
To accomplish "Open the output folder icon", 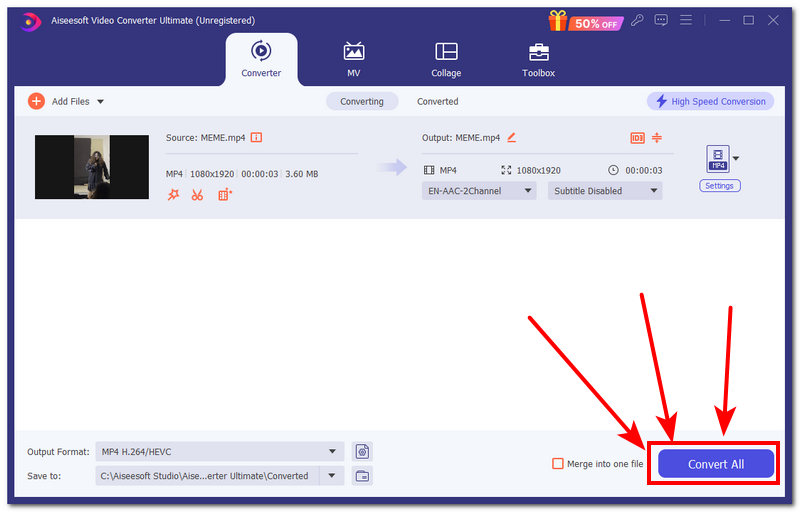I will [362, 476].
